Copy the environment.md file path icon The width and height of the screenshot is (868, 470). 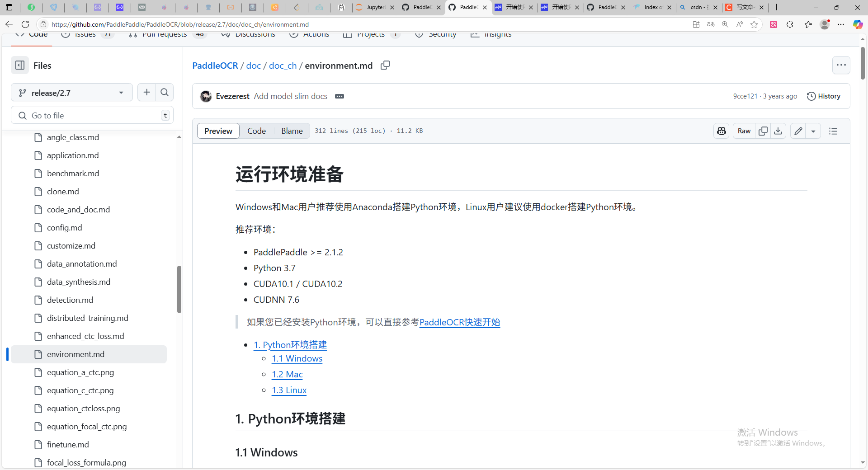point(385,66)
